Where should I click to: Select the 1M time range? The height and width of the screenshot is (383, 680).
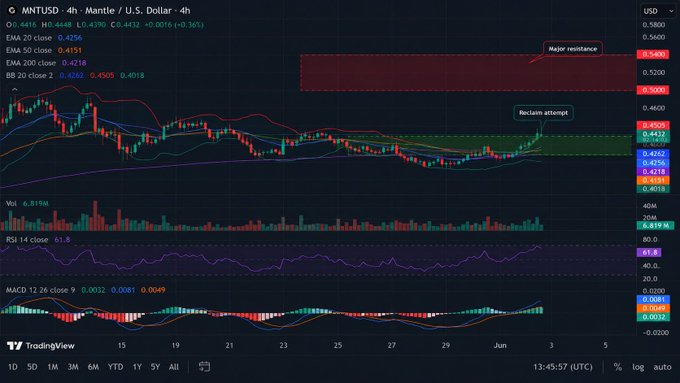pos(52,367)
